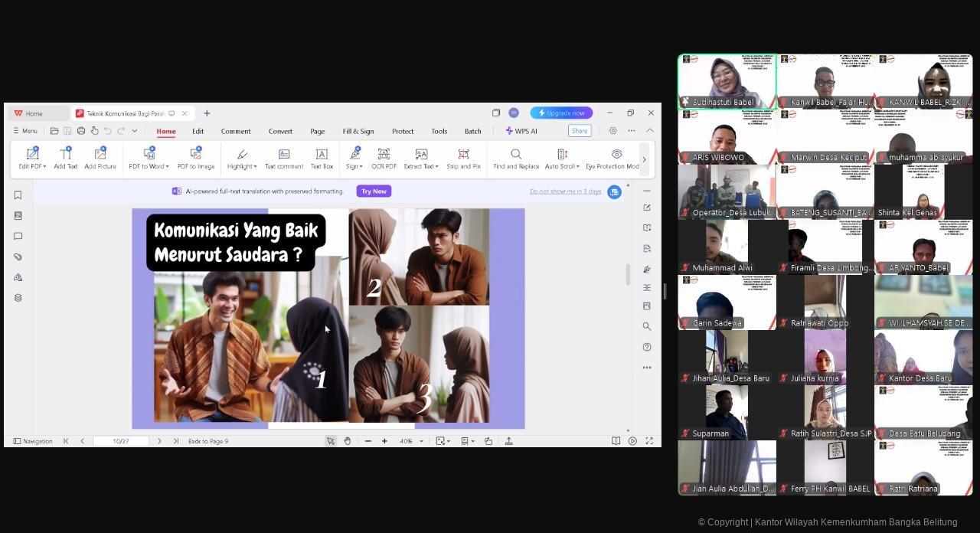Click the page number input field

click(121, 441)
